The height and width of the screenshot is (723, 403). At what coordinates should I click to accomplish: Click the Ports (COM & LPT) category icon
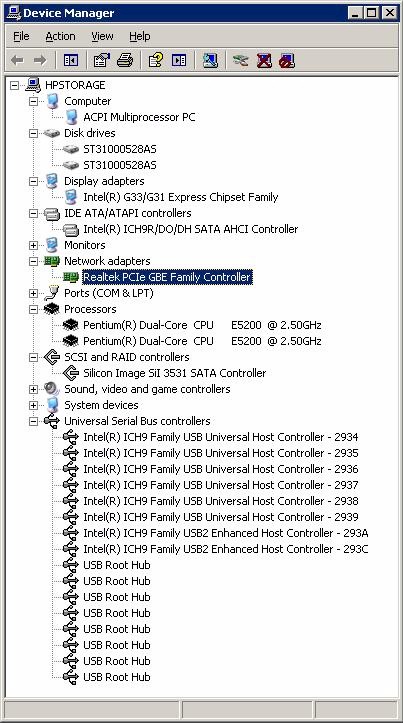click(x=52, y=293)
